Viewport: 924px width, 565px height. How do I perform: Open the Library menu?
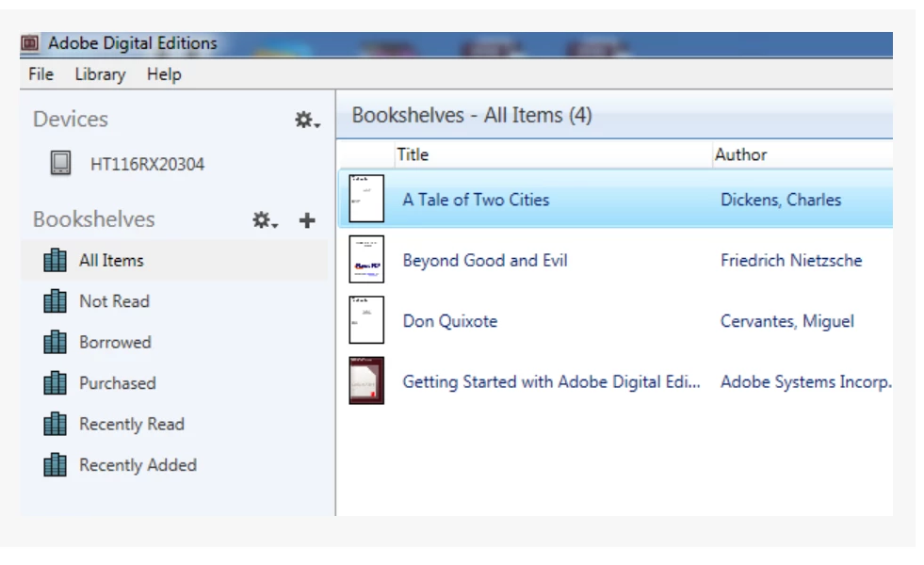pos(100,74)
